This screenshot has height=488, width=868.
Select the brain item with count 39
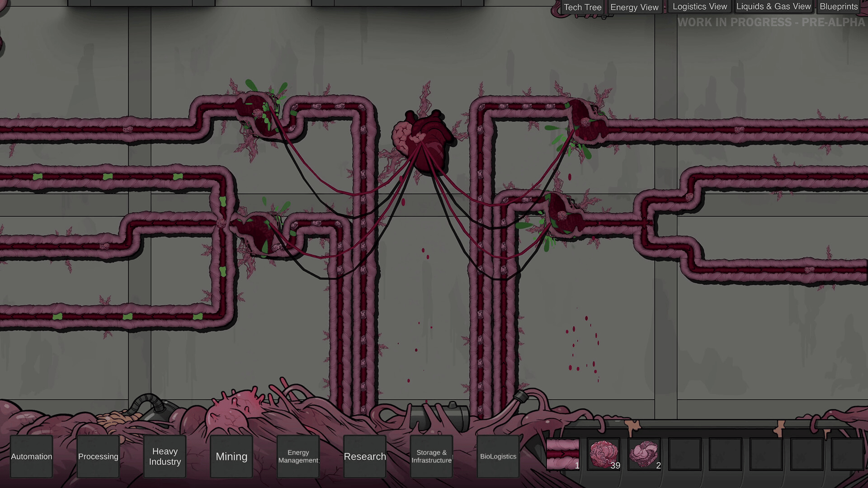click(604, 454)
